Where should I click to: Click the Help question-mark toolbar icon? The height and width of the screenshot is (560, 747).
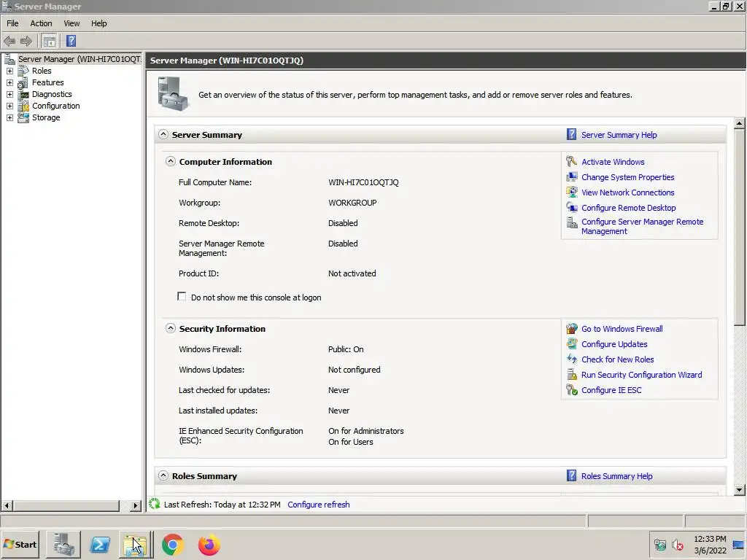[71, 41]
